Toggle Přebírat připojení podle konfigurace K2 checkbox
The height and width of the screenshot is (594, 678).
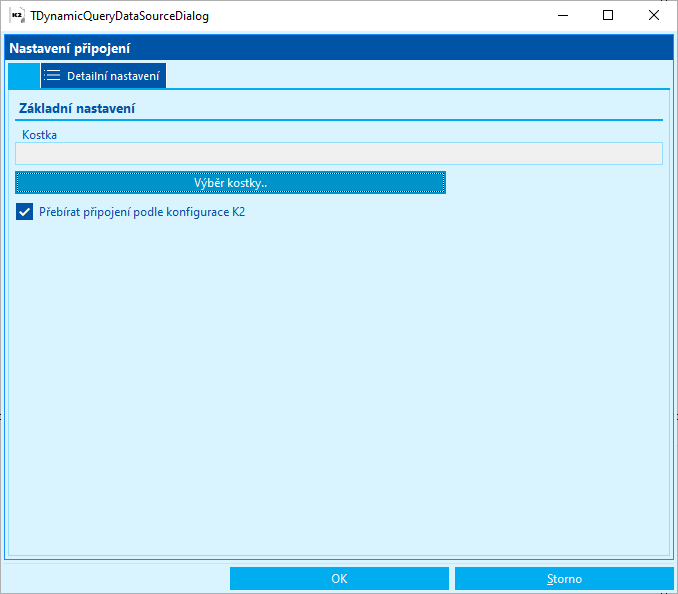(25, 212)
